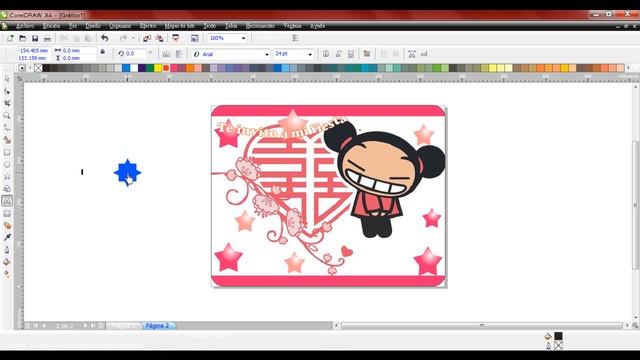Open the Efectos menu
The image size is (640, 360).
pyautogui.click(x=148, y=26)
